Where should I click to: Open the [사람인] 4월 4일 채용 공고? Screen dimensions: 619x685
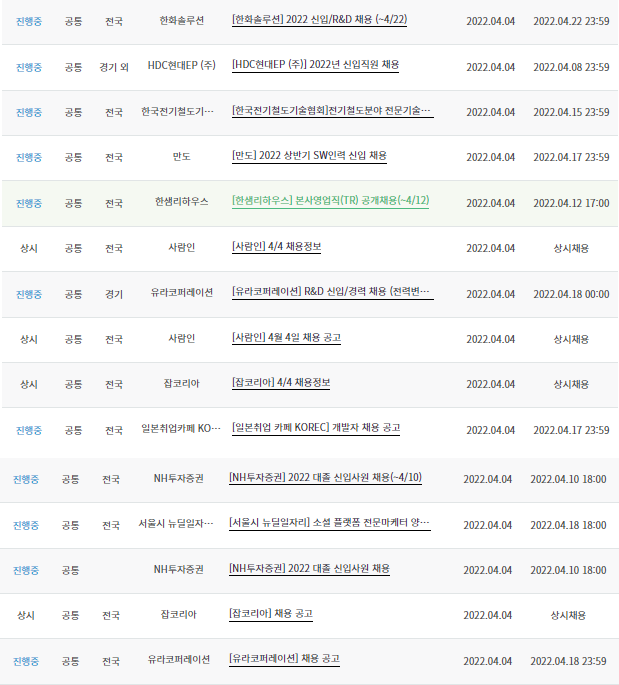point(286,338)
